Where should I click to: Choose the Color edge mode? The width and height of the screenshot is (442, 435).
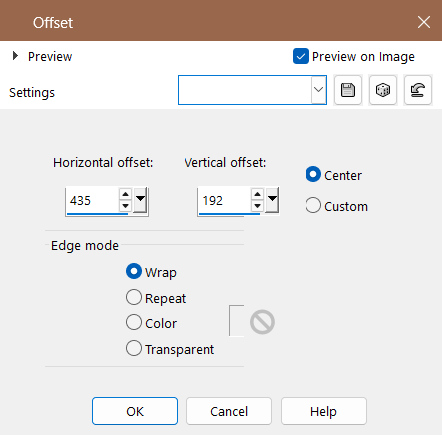134,323
